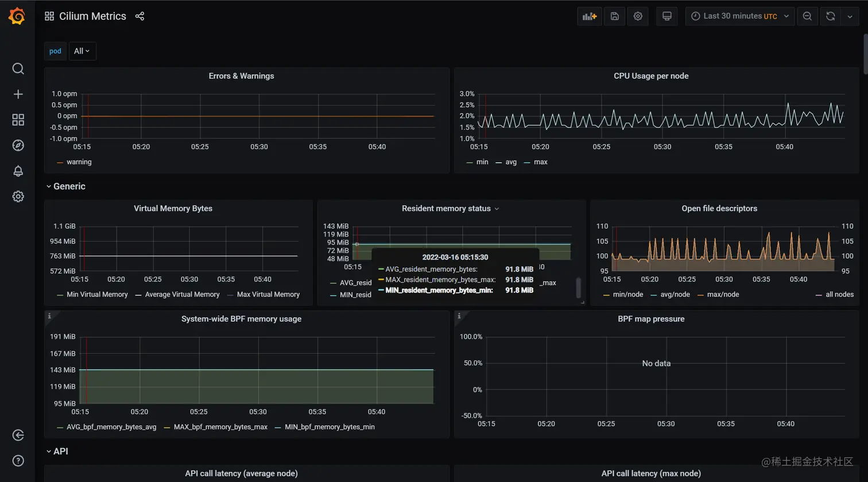Open the Last 30 minutes time picker
Screen dimensions: 868x482
tap(740, 16)
